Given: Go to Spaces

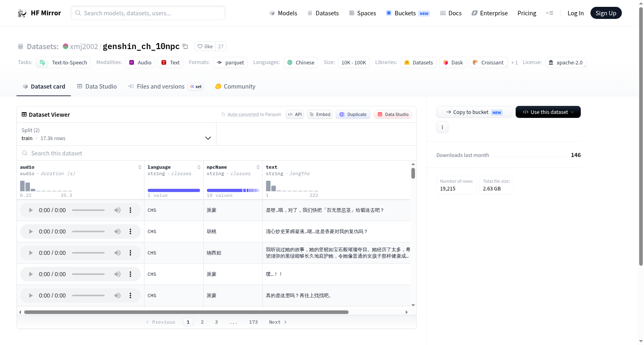Looking at the screenshot, I should click(x=362, y=13).
